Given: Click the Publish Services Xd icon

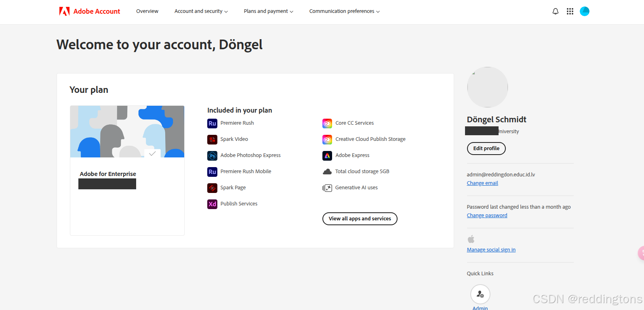Looking at the screenshot, I should pos(213,204).
